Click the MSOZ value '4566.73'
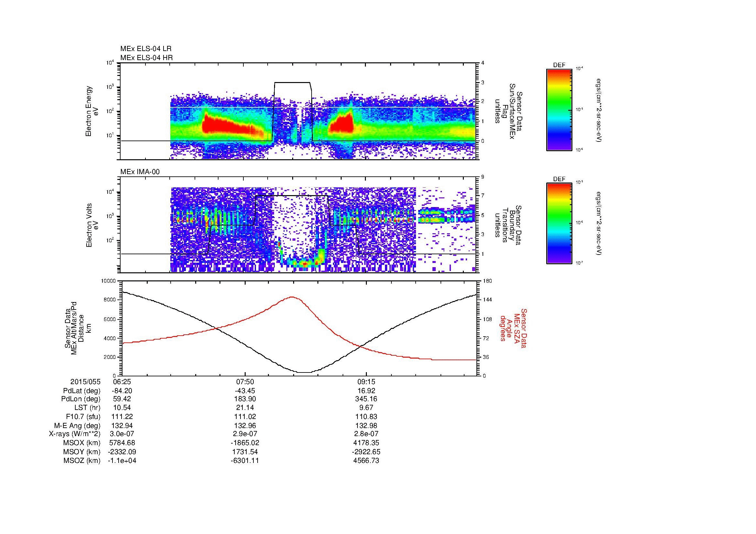Image resolution: width=756 pixels, height=534 pixels. click(366, 461)
